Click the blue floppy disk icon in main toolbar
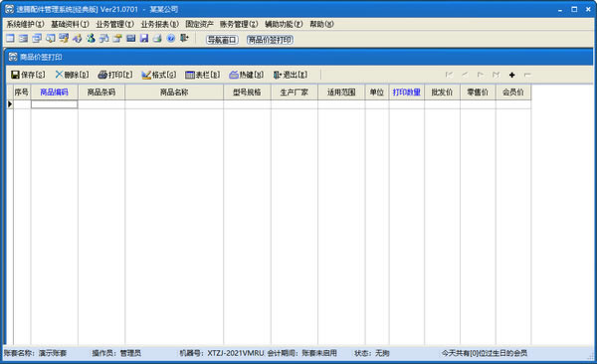The width and height of the screenshot is (597, 364). [144, 38]
